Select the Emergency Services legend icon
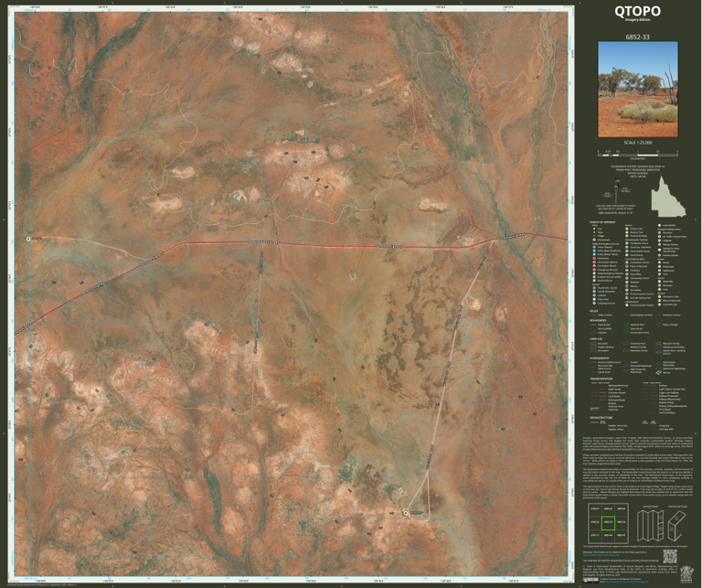 (x=594, y=270)
